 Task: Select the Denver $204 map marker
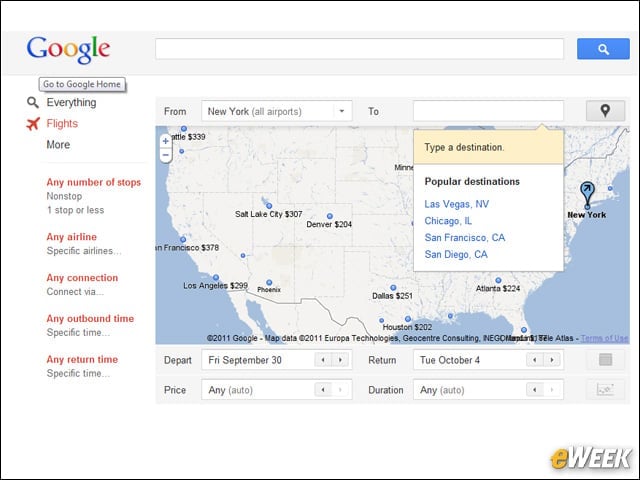329,216
